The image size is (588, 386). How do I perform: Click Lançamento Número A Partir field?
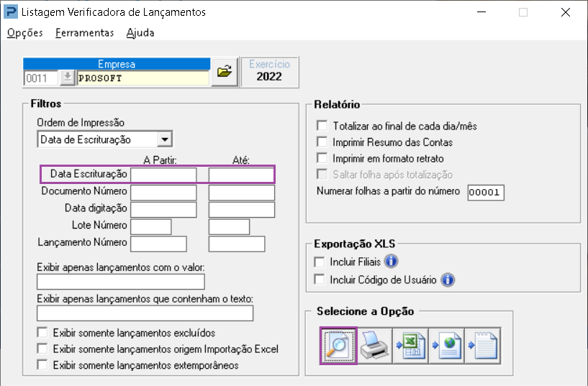[x=158, y=244]
